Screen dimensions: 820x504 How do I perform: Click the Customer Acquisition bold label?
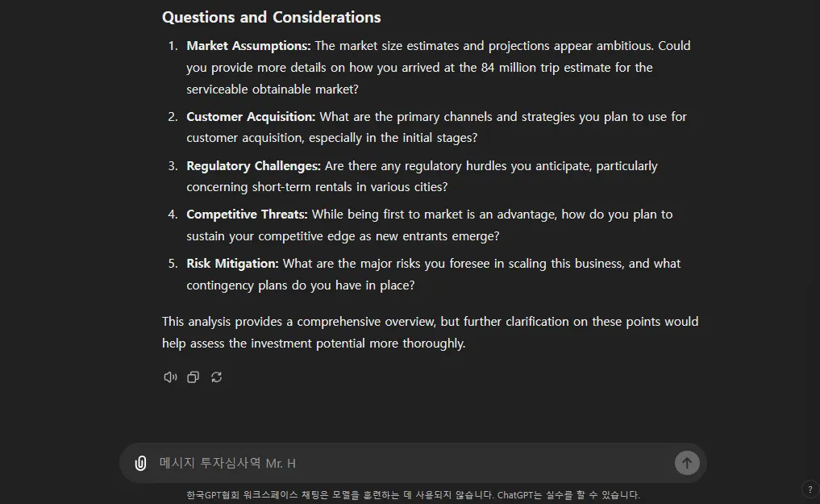[x=251, y=117]
